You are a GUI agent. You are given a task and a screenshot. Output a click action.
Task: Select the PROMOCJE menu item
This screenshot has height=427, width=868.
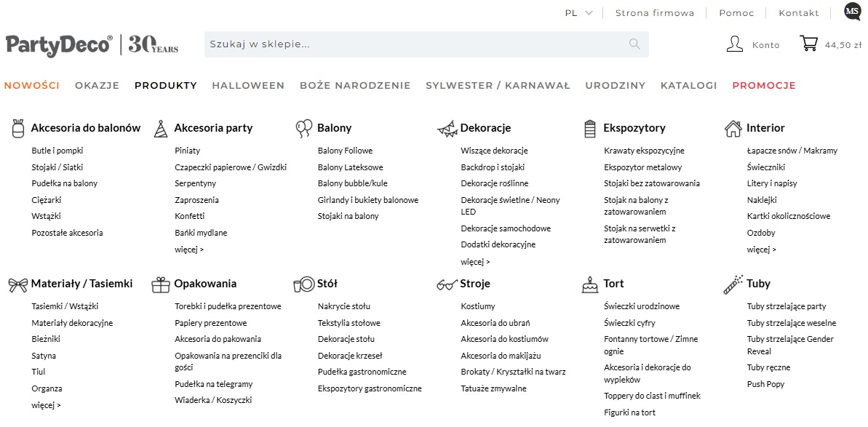tap(764, 85)
